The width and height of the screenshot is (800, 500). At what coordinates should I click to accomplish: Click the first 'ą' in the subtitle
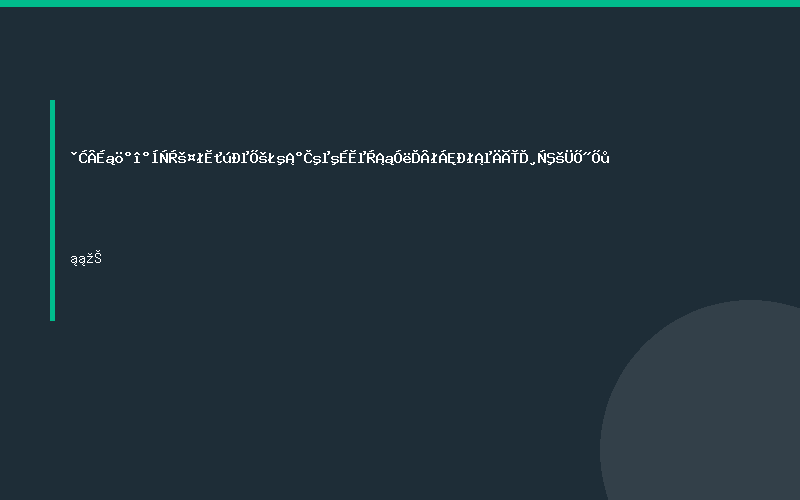pos(74,260)
